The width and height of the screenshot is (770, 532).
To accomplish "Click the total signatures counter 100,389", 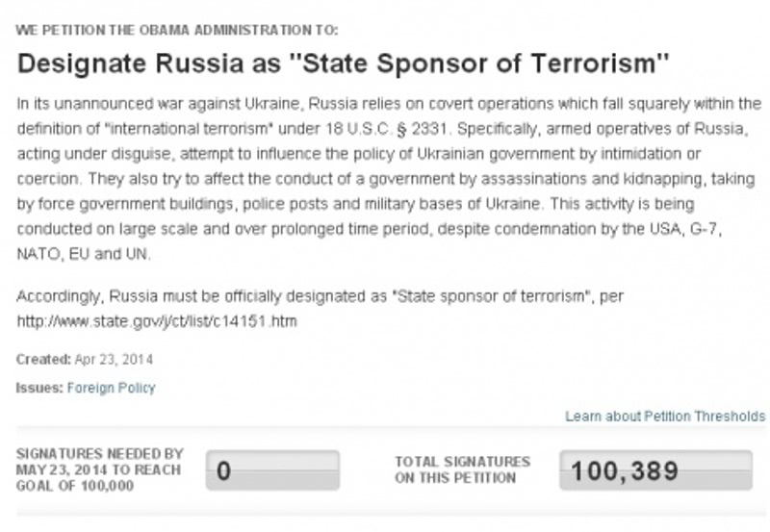I will [655, 470].
